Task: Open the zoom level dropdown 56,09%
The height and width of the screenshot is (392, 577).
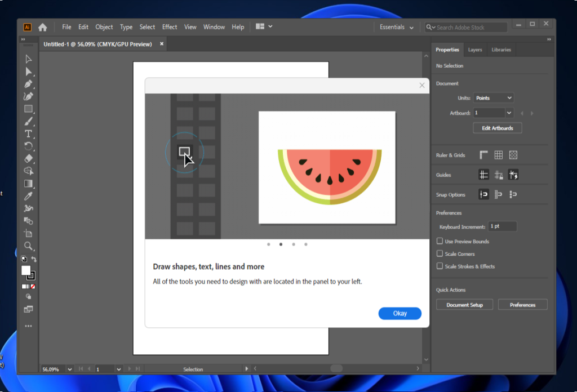Action: click(69, 369)
